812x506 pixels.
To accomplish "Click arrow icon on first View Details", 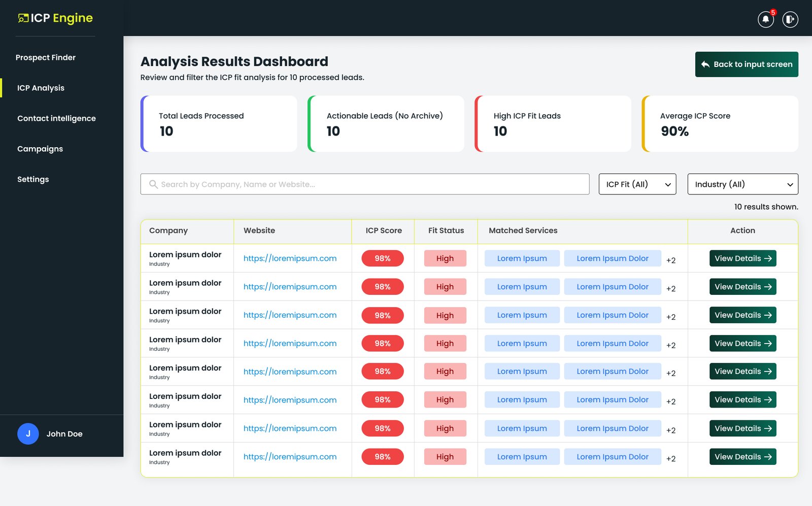I will pyautogui.click(x=768, y=258).
